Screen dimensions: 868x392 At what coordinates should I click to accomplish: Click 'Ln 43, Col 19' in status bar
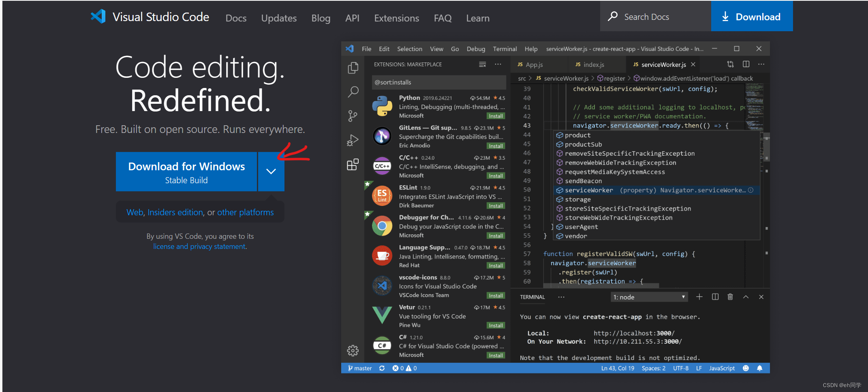click(x=618, y=368)
